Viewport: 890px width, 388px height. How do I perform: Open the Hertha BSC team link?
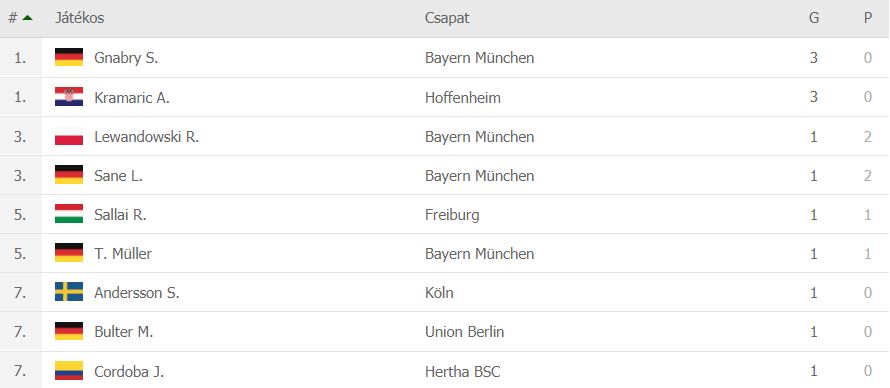(463, 372)
